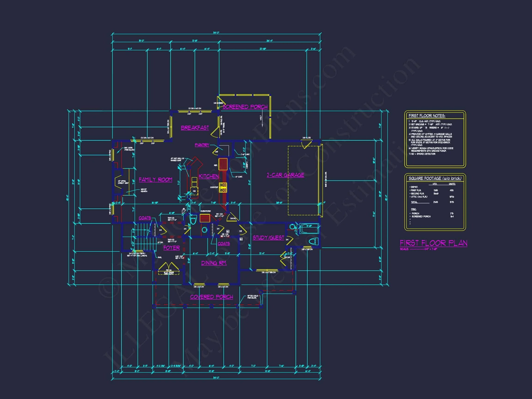532x399 pixels.
Task: Click the SQUARE FOOTAGE table heading
Action: 435,178
